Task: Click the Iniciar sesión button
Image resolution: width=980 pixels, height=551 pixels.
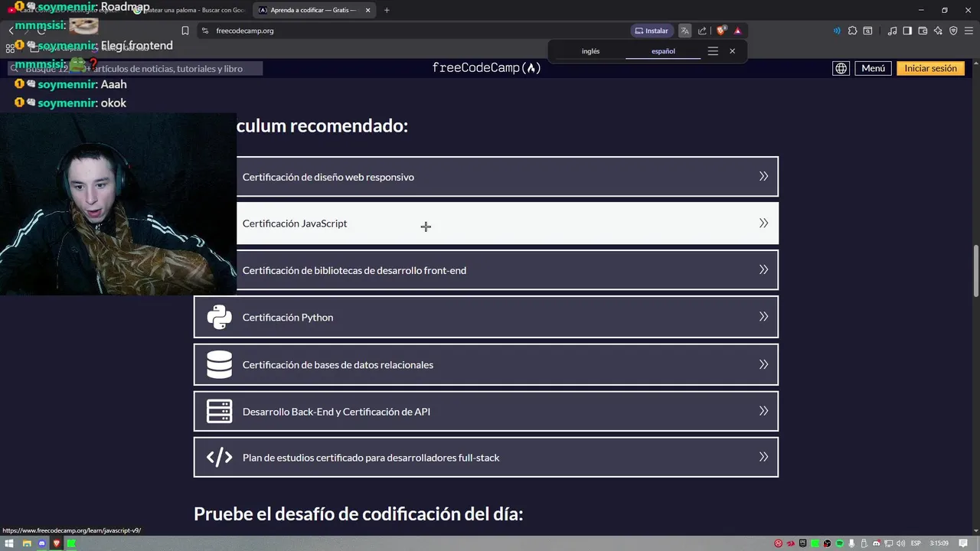Action: (x=930, y=68)
